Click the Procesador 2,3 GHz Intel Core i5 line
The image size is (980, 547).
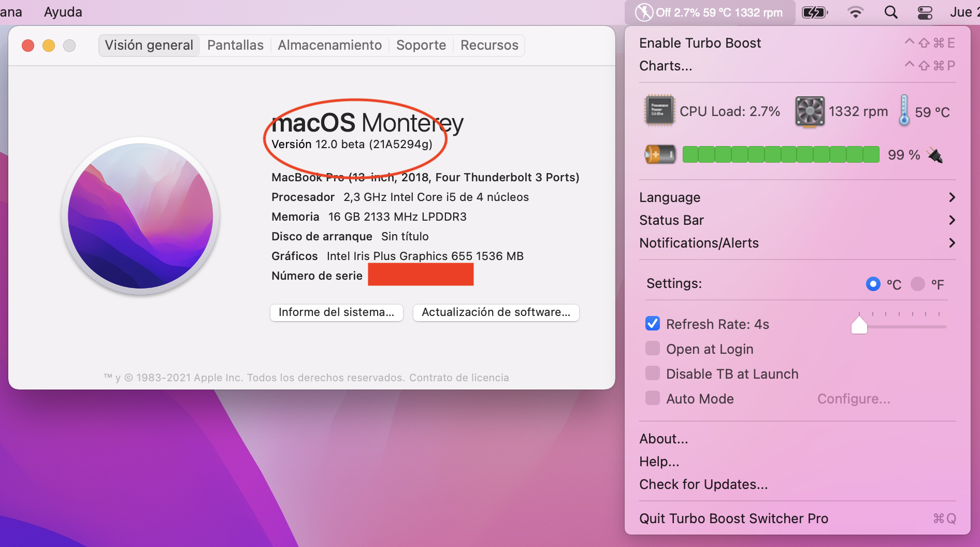(400, 197)
